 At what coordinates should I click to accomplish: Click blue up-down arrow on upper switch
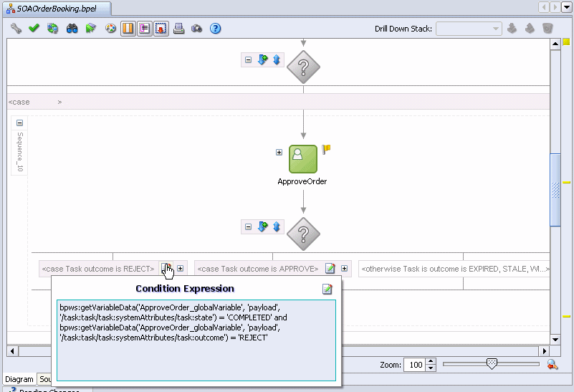coord(277,59)
